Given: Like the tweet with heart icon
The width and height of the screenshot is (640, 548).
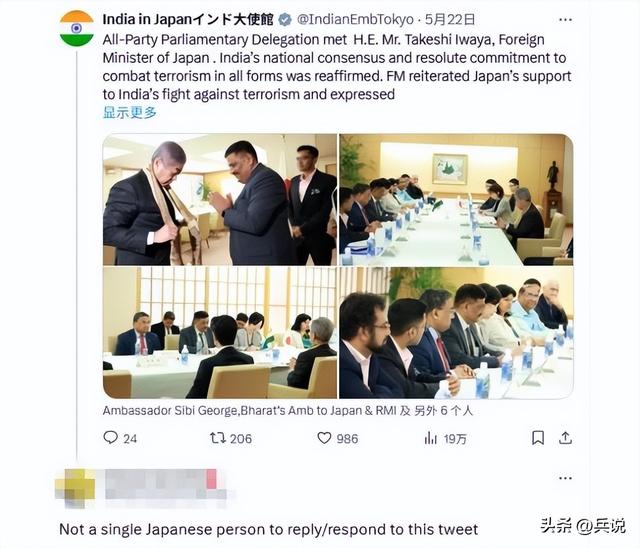Looking at the screenshot, I should (324, 438).
